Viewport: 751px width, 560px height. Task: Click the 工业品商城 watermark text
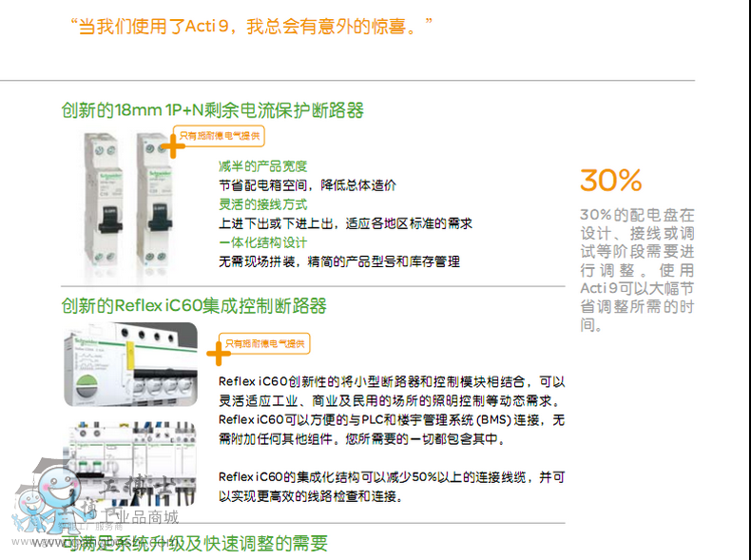pyautogui.click(x=139, y=517)
